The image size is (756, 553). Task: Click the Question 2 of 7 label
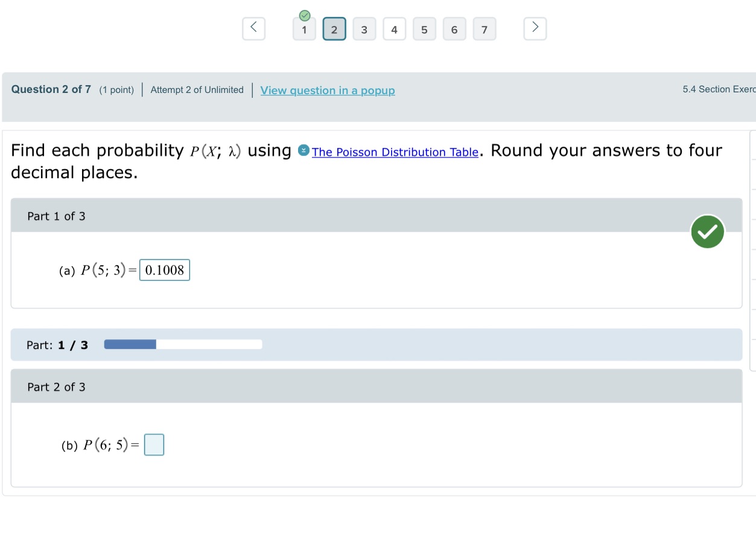pyautogui.click(x=51, y=89)
